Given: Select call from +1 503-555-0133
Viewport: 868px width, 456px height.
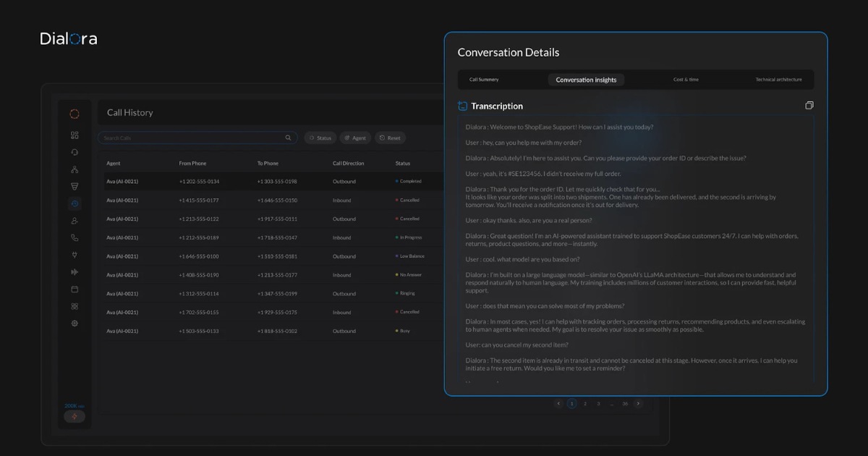Looking at the screenshot, I should tap(199, 331).
